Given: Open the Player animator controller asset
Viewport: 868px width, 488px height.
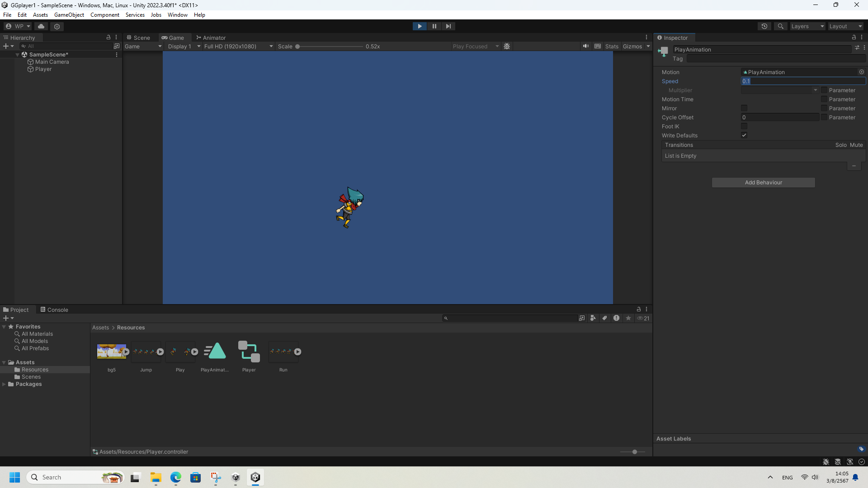Looking at the screenshot, I should (249, 352).
